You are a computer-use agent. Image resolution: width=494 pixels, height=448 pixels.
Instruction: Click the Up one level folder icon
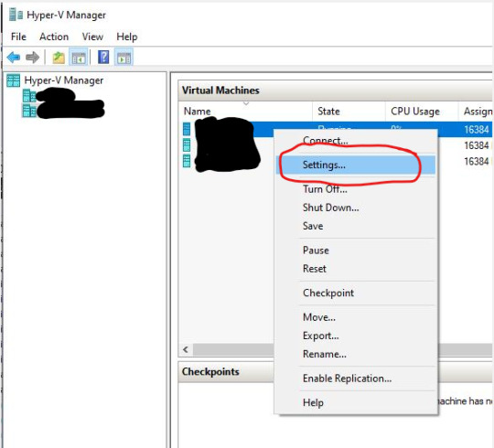(59, 58)
